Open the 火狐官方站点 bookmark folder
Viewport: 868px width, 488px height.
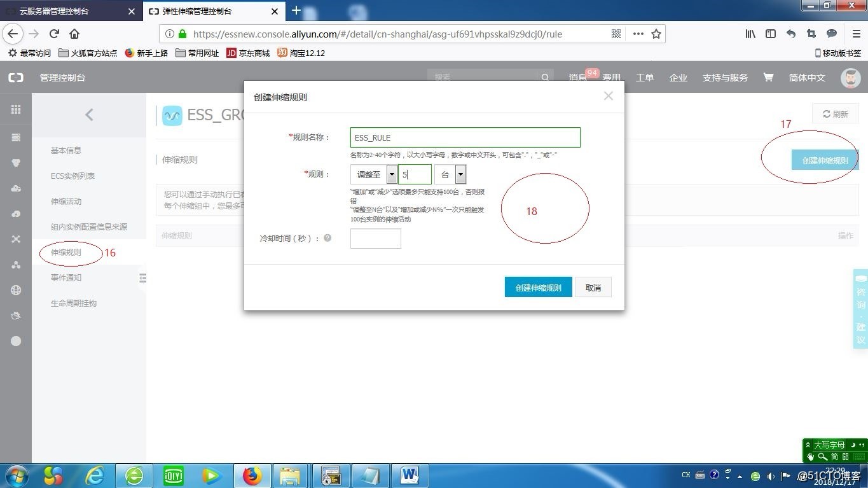click(x=88, y=53)
